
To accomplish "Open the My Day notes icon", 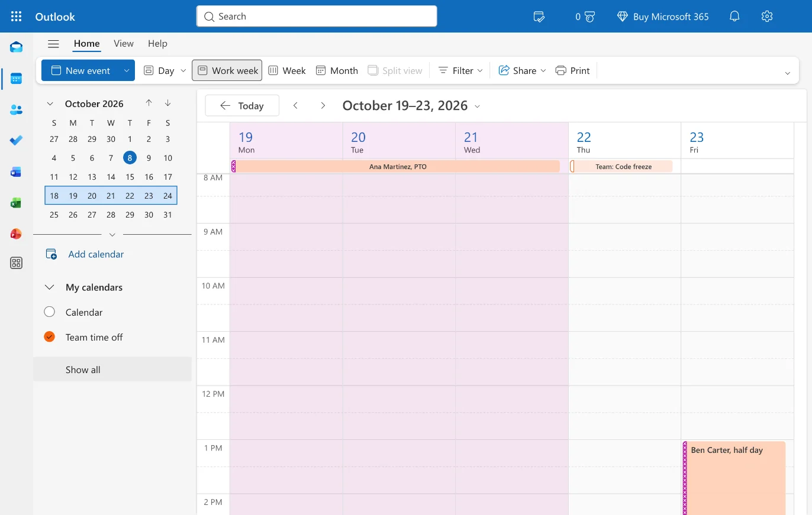I will coord(539,17).
